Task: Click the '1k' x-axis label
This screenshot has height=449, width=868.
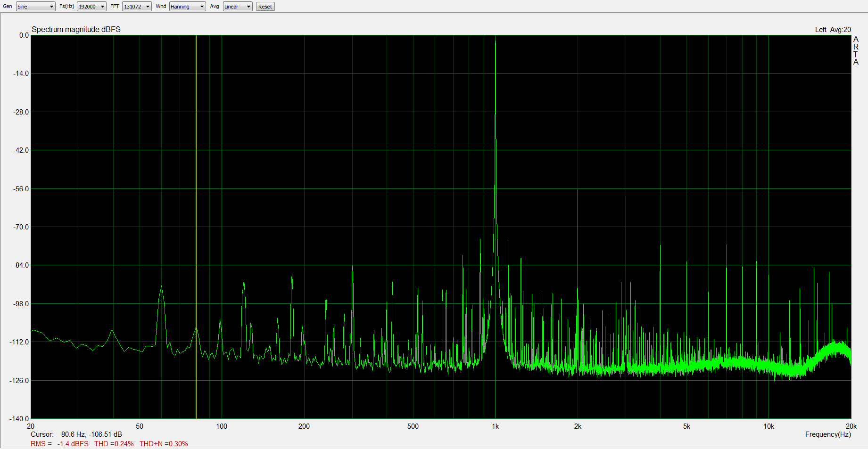Action: click(x=495, y=426)
